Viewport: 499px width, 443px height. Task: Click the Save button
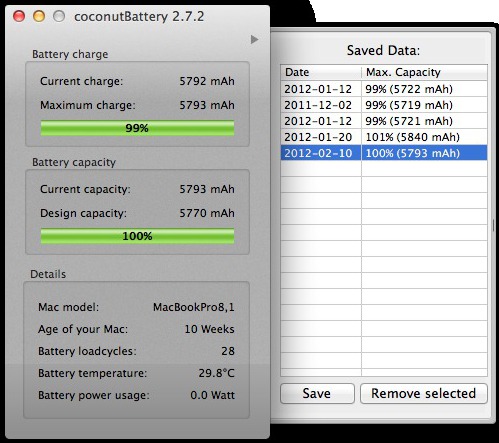click(317, 393)
